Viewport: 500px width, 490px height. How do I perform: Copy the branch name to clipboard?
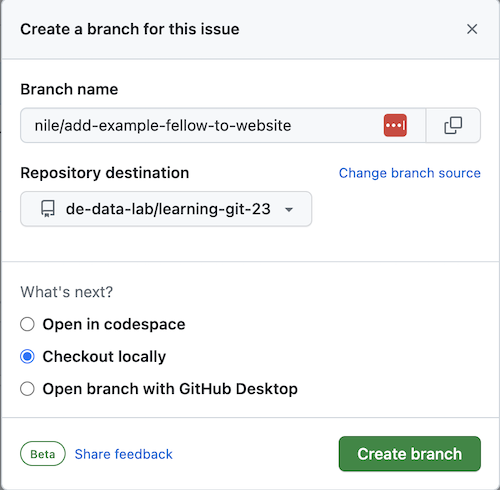pos(453,125)
